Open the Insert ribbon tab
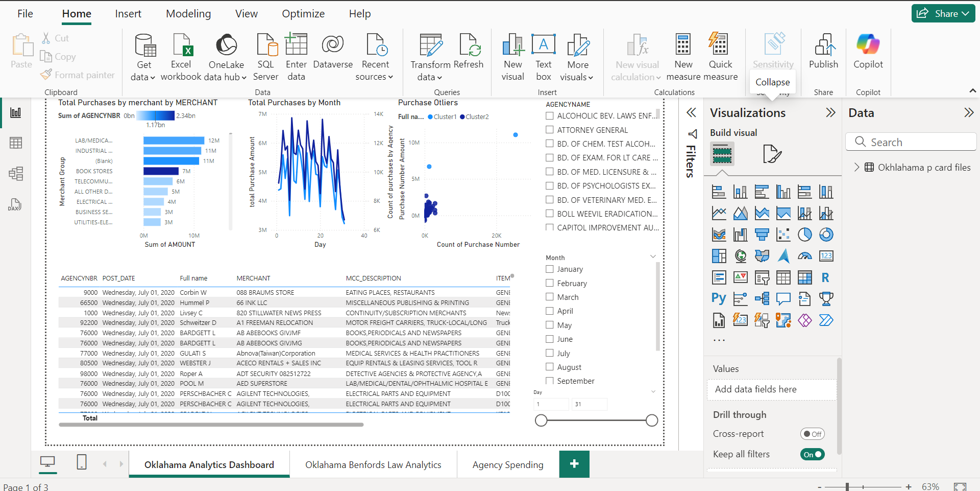 (128, 14)
